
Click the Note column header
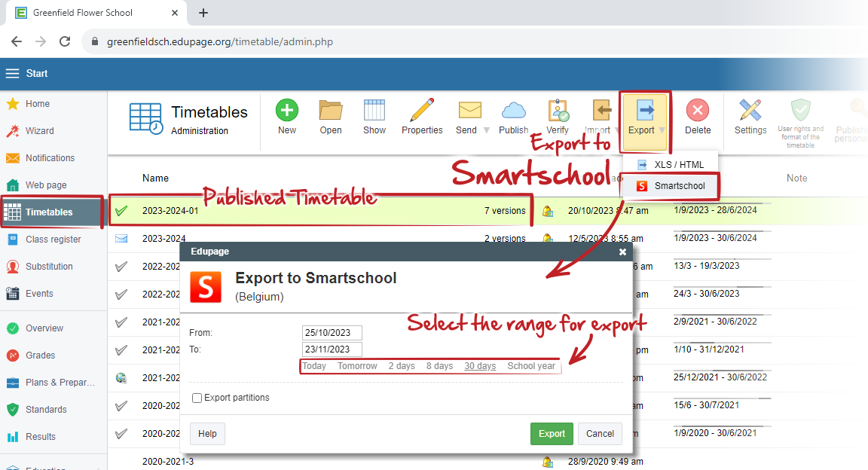(796, 179)
